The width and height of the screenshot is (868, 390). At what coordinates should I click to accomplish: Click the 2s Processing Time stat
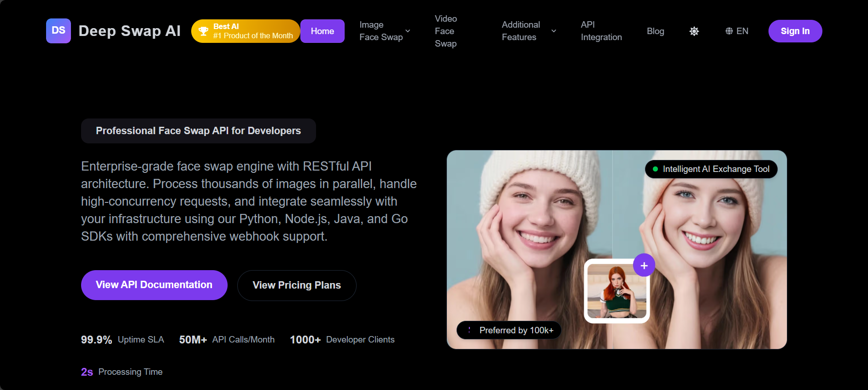122,372
